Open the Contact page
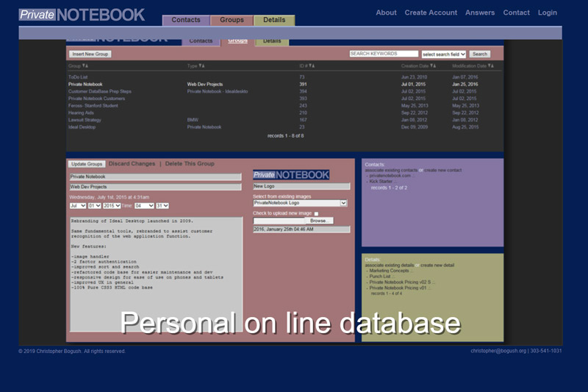This screenshot has height=392, width=588. (x=517, y=13)
